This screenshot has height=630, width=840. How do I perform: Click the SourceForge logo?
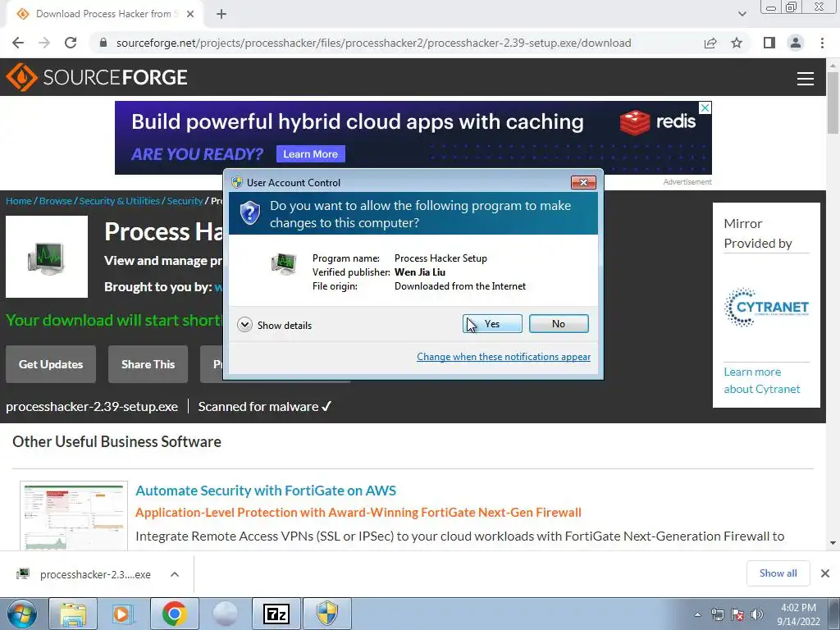pos(97,77)
